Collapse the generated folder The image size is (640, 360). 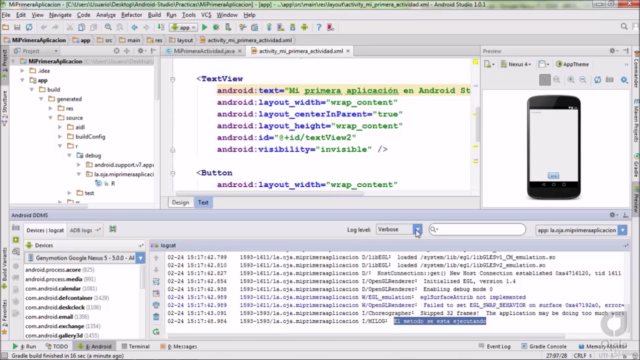click(41, 99)
